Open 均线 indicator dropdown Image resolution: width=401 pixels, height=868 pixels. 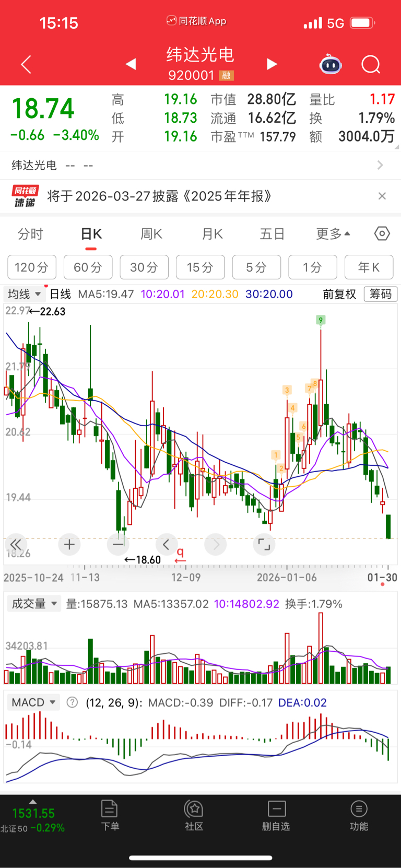pyautogui.click(x=24, y=294)
